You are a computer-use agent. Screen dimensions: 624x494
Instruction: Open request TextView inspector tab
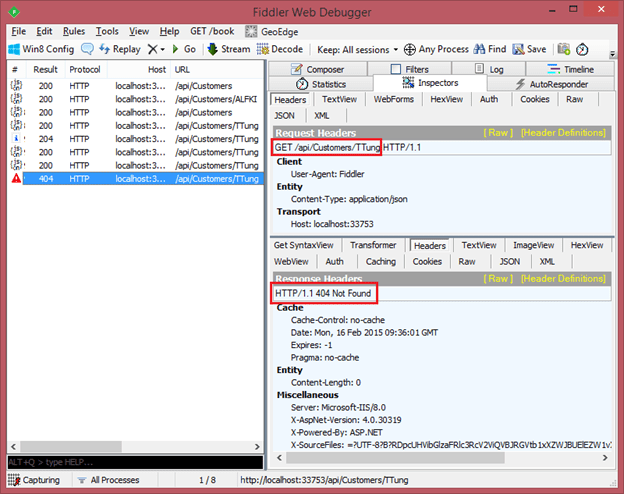point(339,99)
